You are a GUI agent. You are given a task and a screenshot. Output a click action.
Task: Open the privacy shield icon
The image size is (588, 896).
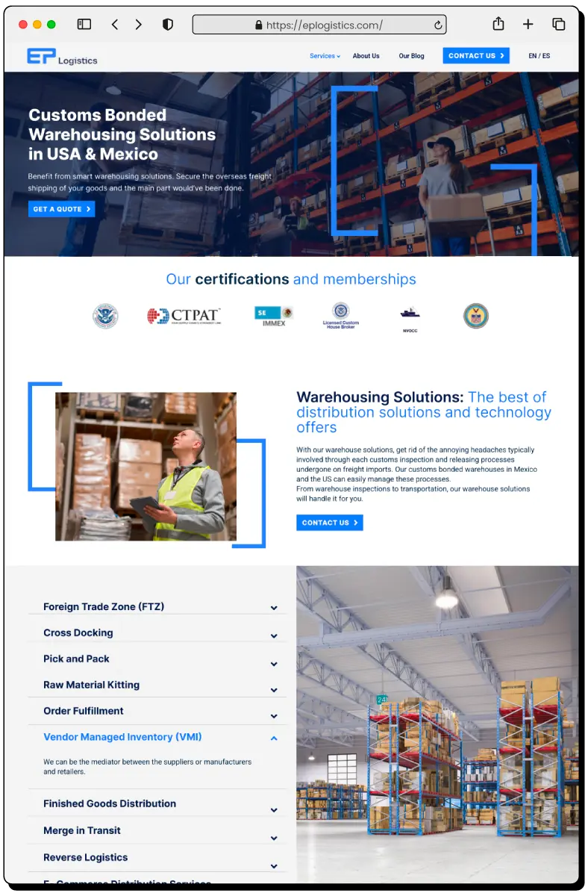(168, 25)
